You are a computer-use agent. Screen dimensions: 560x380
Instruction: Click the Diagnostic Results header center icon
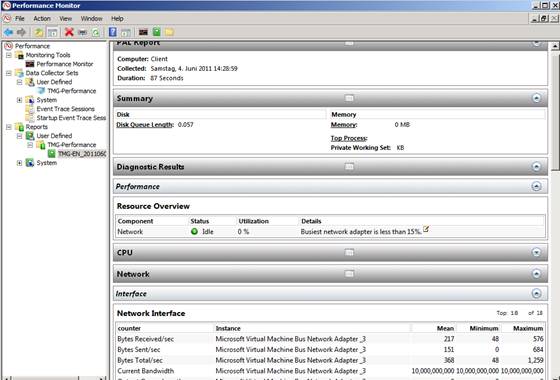pyautogui.click(x=349, y=167)
